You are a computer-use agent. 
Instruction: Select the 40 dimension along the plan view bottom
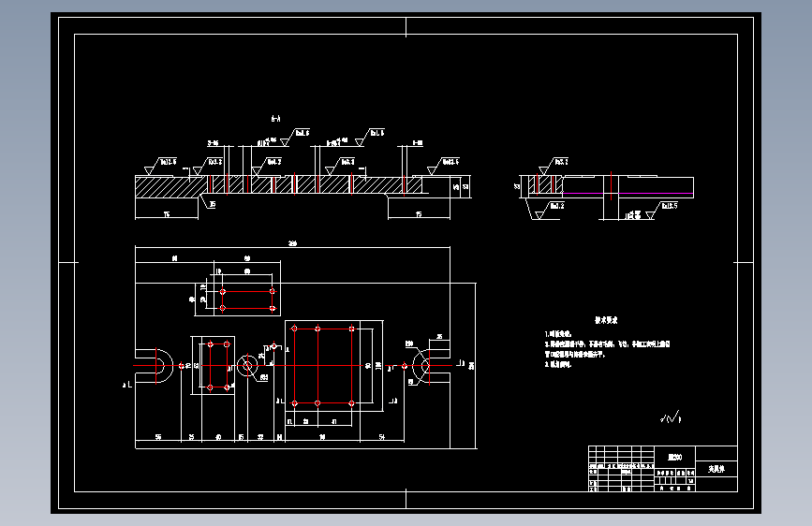click(218, 437)
